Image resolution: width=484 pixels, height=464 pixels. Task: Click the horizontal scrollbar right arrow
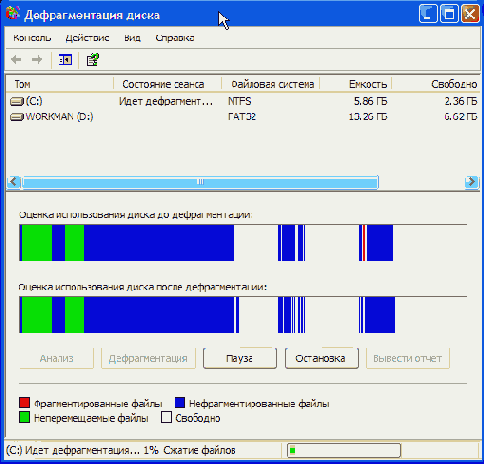471,182
